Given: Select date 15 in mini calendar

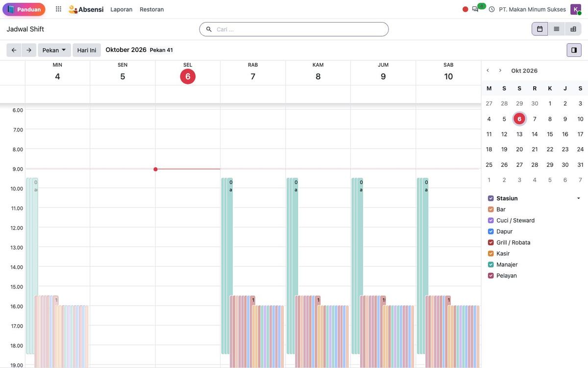Looking at the screenshot, I should pyautogui.click(x=550, y=134).
